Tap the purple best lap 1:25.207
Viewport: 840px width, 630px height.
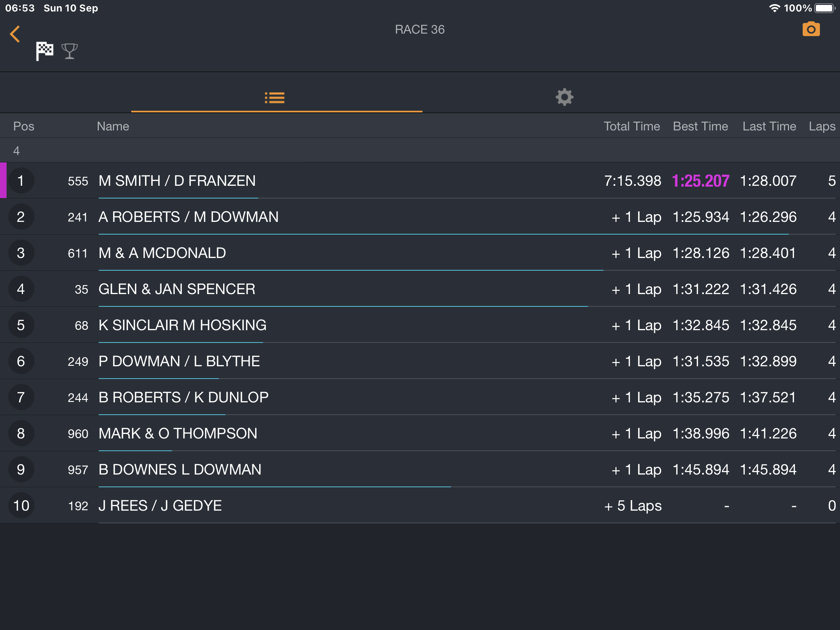point(701,181)
